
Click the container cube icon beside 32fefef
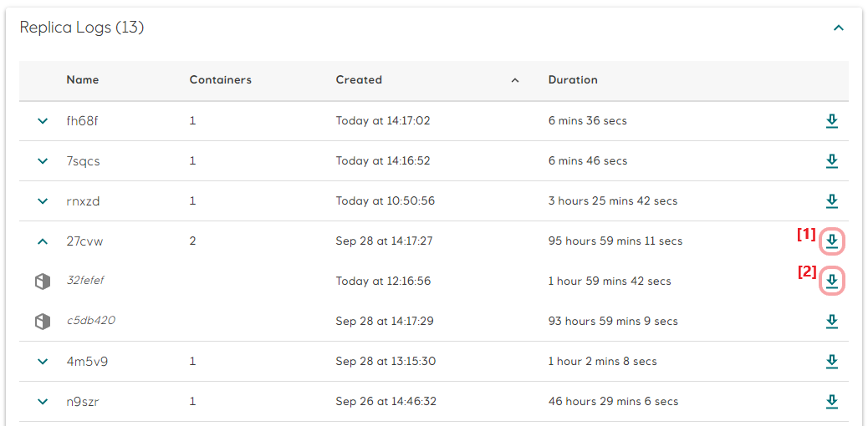click(x=43, y=281)
